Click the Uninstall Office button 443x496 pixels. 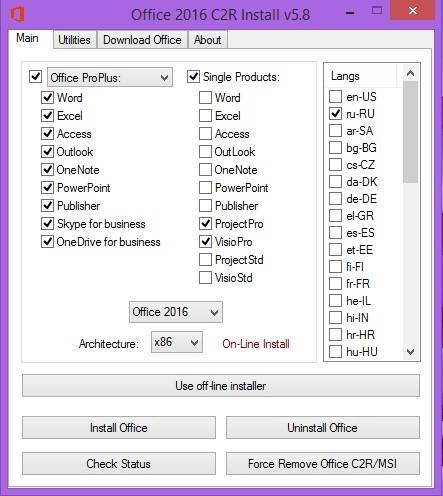pos(323,427)
